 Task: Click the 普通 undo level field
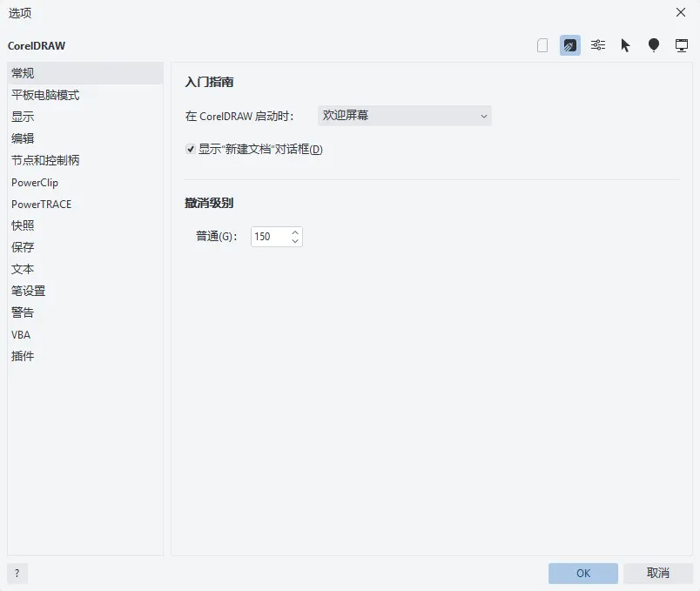pos(270,237)
